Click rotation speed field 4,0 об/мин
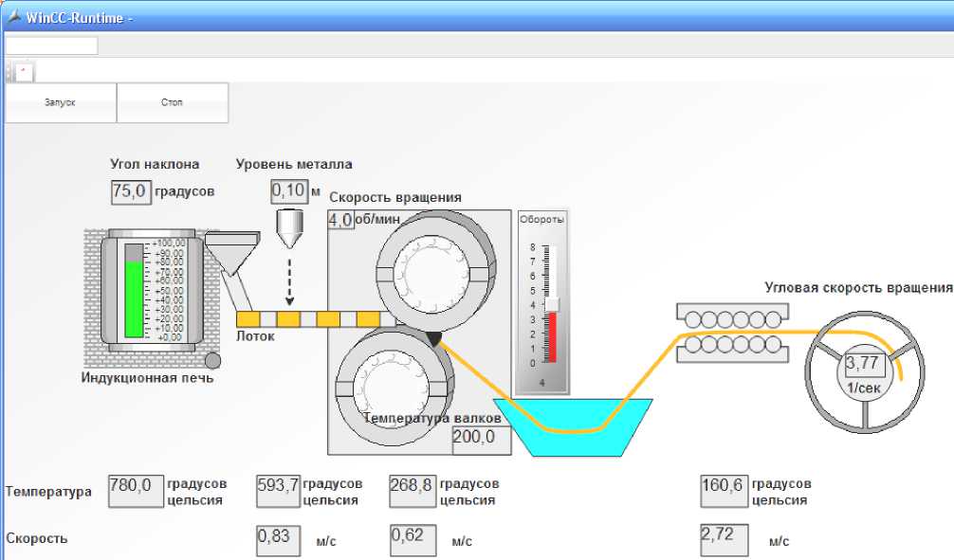The width and height of the screenshot is (954, 560). click(339, 220)
